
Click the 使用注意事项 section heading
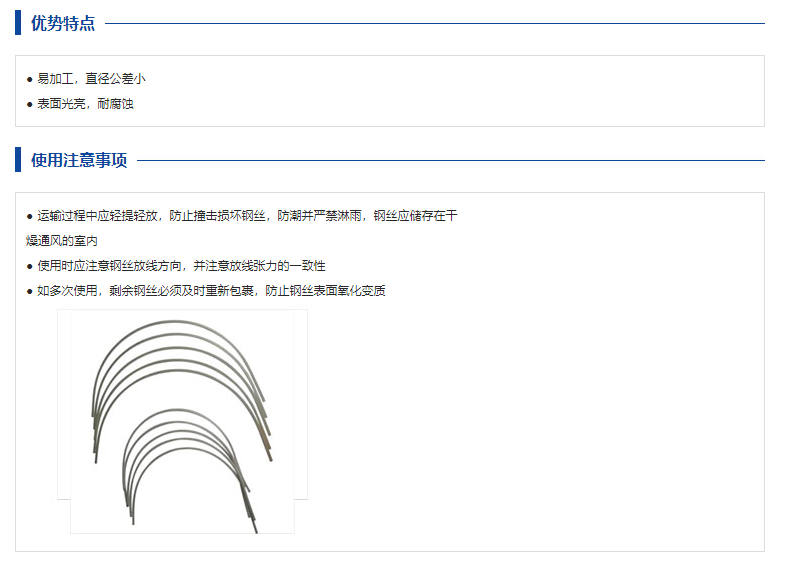pos(79,160)
